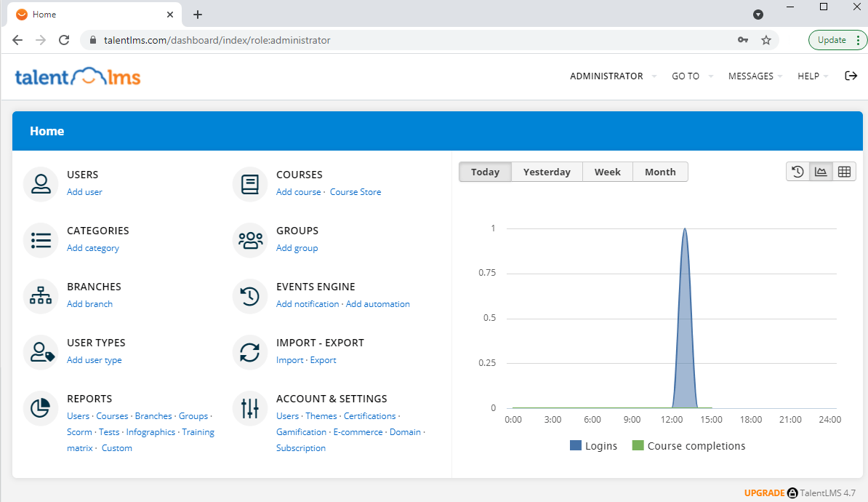
Task: Open the Domain settings link
Action: 405,431
